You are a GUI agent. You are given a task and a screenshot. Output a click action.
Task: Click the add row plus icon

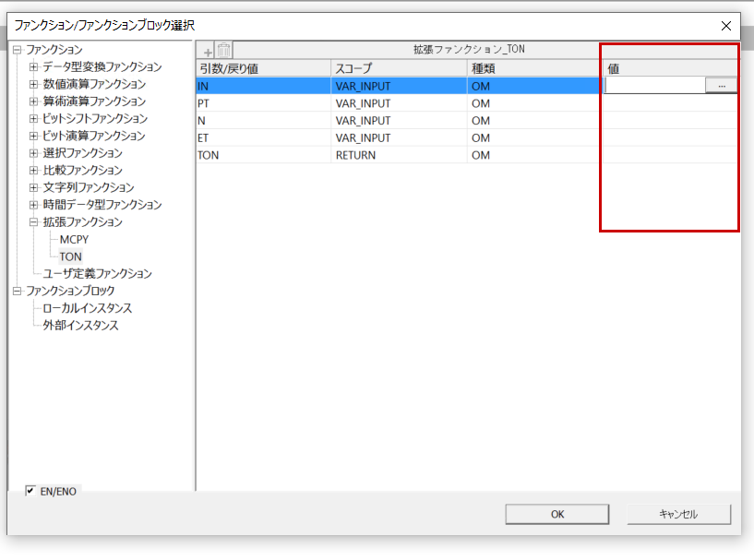pyautogui.click(x=207, y=52)
